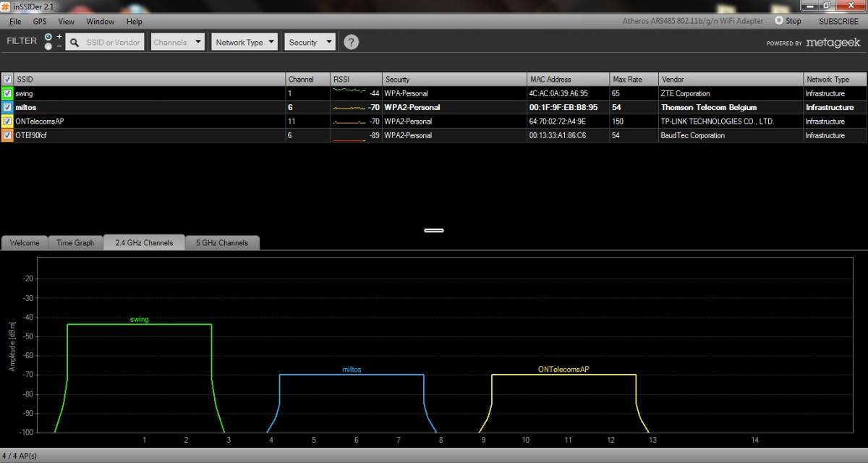Sort by the Vendor column header

(731, 80)
